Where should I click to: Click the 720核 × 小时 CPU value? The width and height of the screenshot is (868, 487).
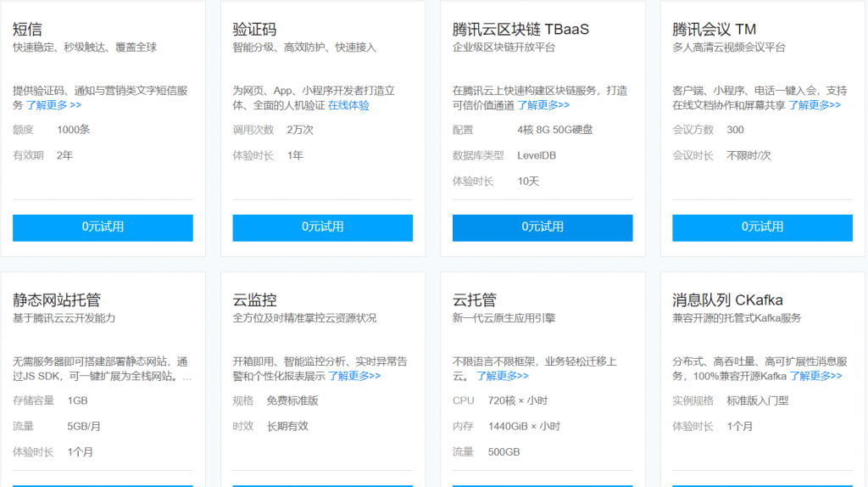click(x=518, y=401)
